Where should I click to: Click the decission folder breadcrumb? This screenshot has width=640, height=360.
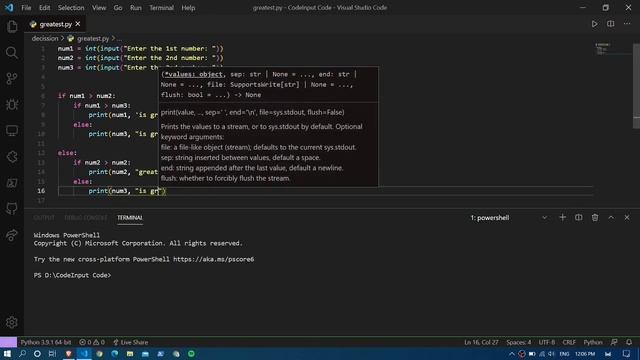(x=45, y=38)
